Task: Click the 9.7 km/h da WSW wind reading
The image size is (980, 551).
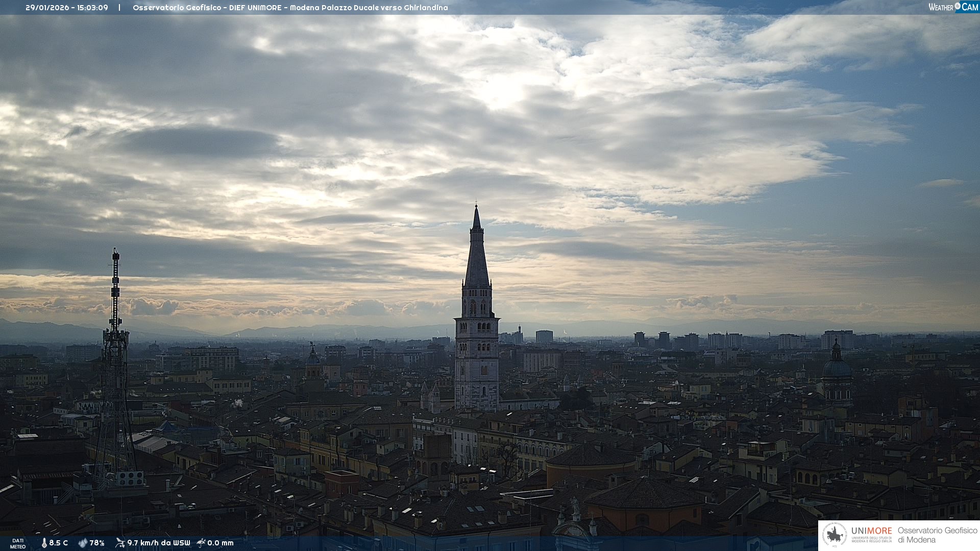Action: click(158, 543)
